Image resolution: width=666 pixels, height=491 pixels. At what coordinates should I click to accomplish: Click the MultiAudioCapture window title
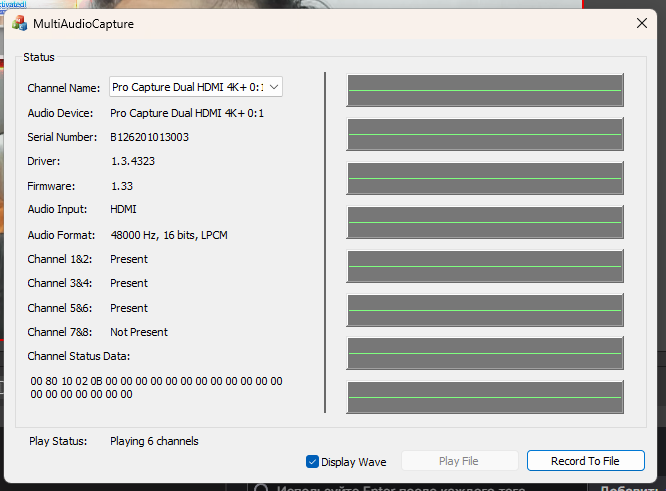point(83,24)
